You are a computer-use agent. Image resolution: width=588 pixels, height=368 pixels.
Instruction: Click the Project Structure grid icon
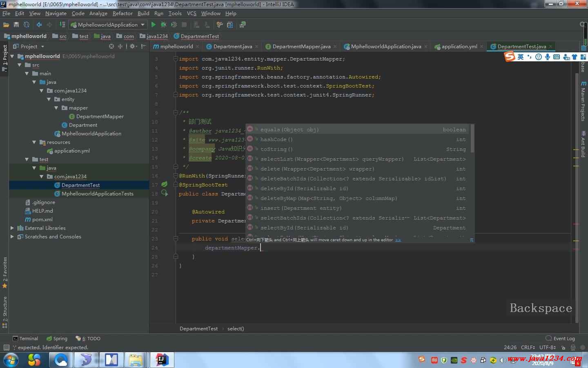click(x=230, y=25)
